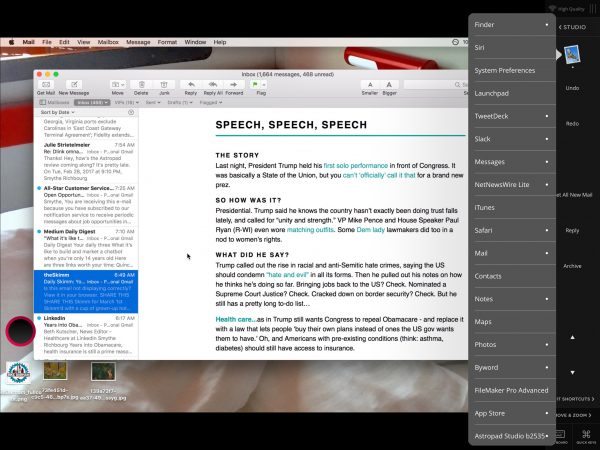The image size is (600, 450).
Task: Open the File menu
Action: pos(47,42)
